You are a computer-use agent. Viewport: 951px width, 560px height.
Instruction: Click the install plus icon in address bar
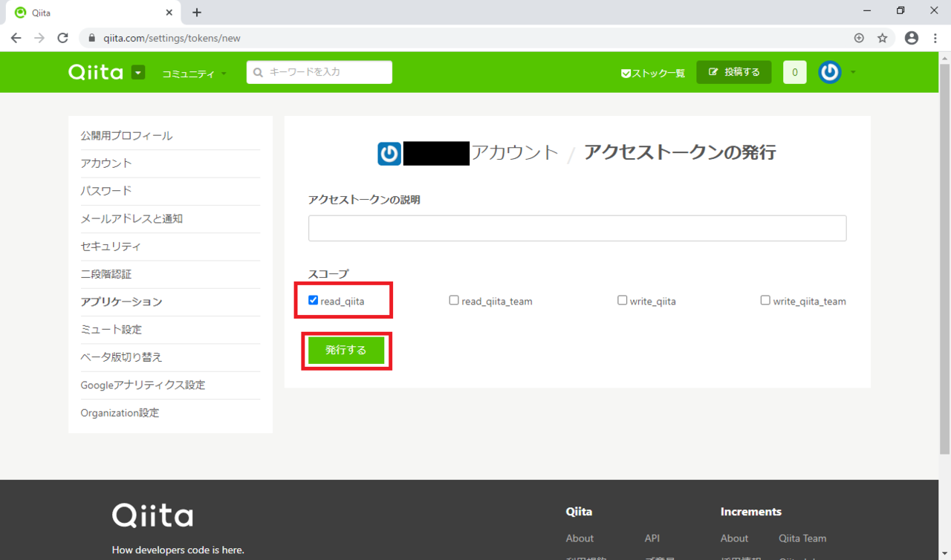pyautogui.click(x=859, y=38)
